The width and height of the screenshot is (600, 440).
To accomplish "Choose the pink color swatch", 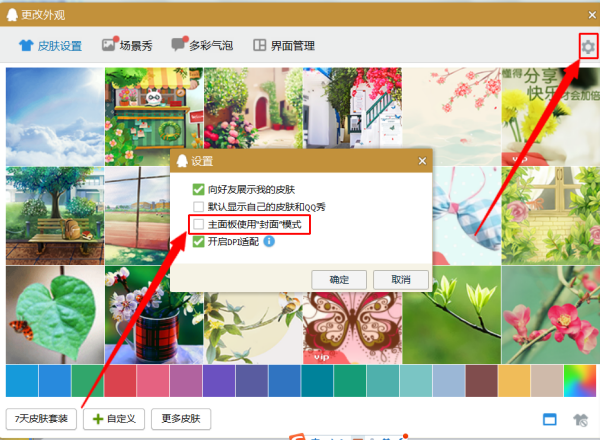I will click(x=153, y=381).
